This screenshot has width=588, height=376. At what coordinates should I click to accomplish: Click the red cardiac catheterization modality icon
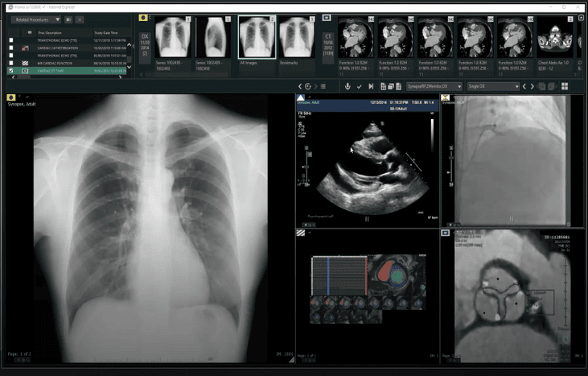click(25, 48)
